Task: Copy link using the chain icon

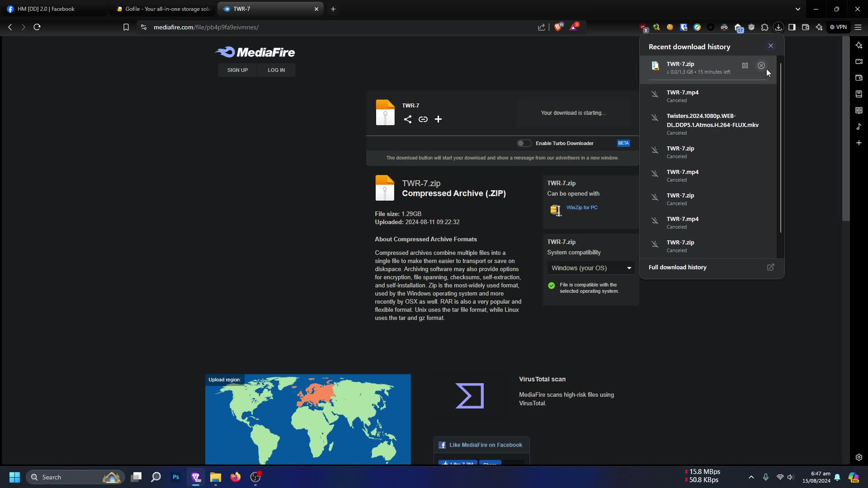Action: pos(423,119)
